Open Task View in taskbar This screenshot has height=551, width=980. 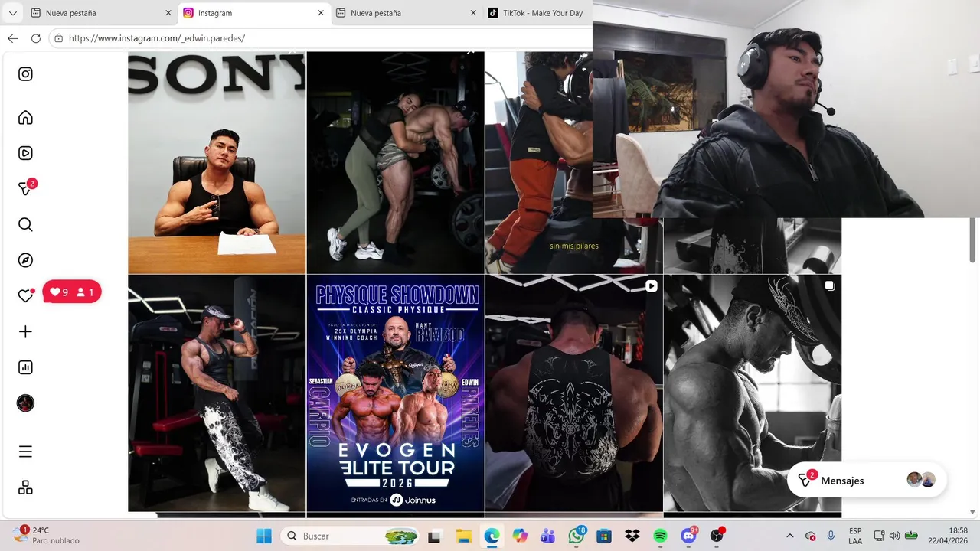pyautogui.click(x=434, y=536)
